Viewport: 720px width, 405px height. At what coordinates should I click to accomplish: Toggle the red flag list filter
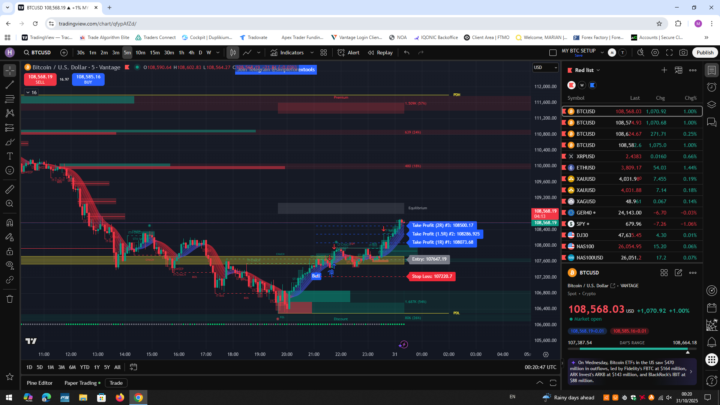[571, 85]
